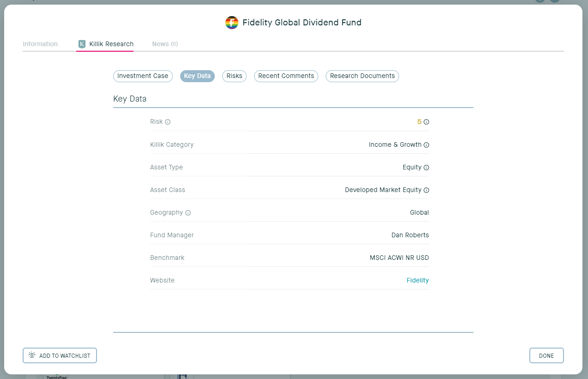This screenshot has height=379, width=588.
Task: Show the Recent Comments section
Action: (x=286, y=76)
